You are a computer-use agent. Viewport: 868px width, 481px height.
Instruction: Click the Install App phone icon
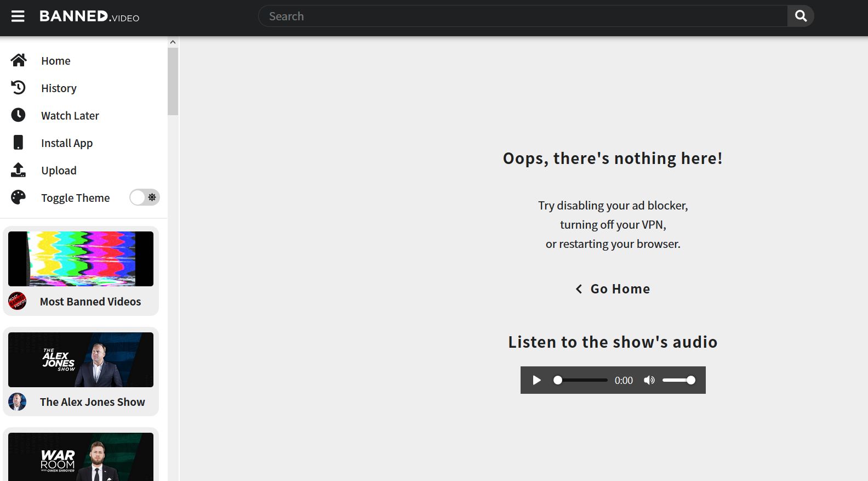[x=19, y=143]
